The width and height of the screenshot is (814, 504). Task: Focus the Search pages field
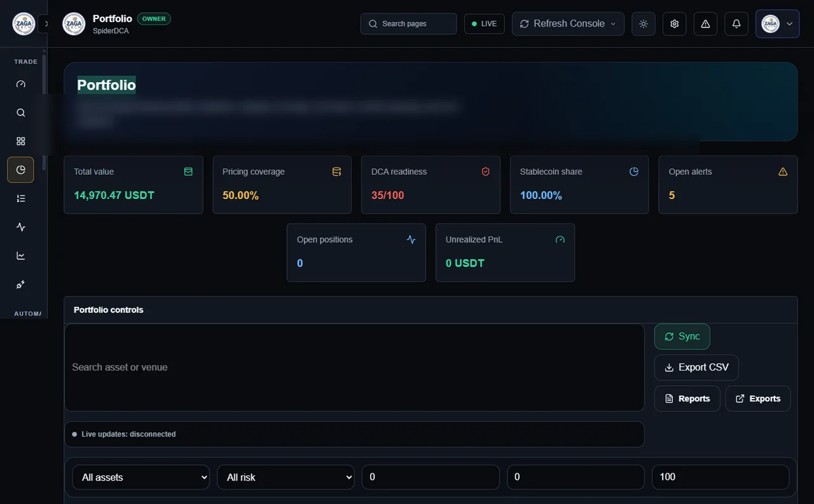(408, 24)
